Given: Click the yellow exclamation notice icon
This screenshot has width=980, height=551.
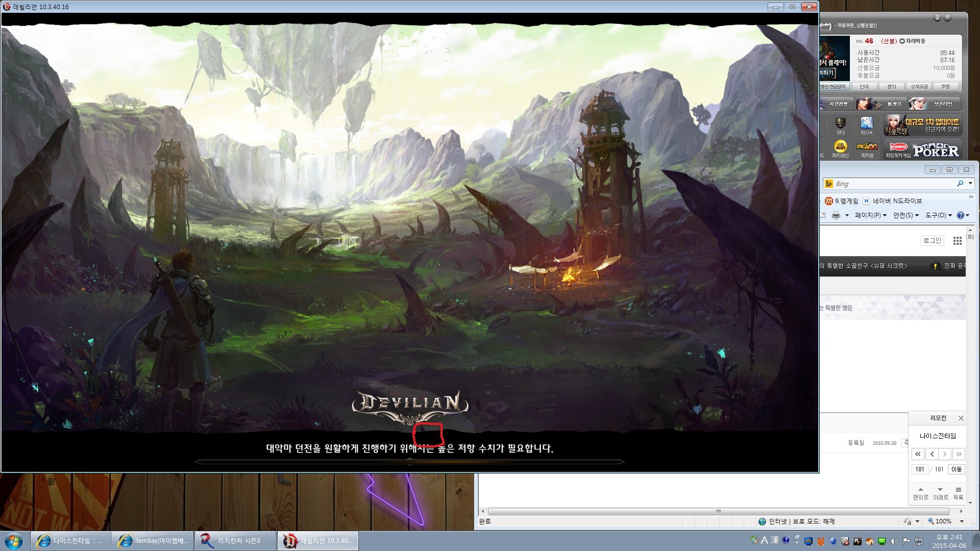Looking at the screenshot, I should coord(935,266).
